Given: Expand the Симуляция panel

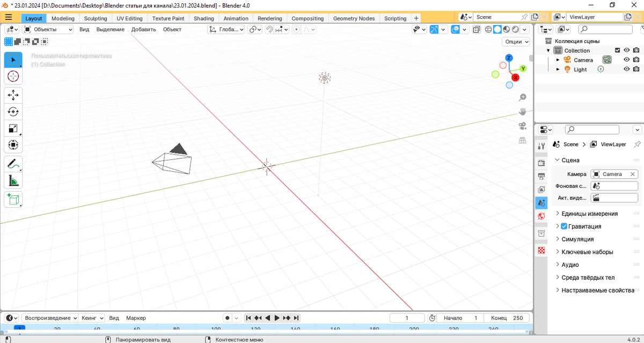Looking at the screenshot, I should (x=577, y=239).
